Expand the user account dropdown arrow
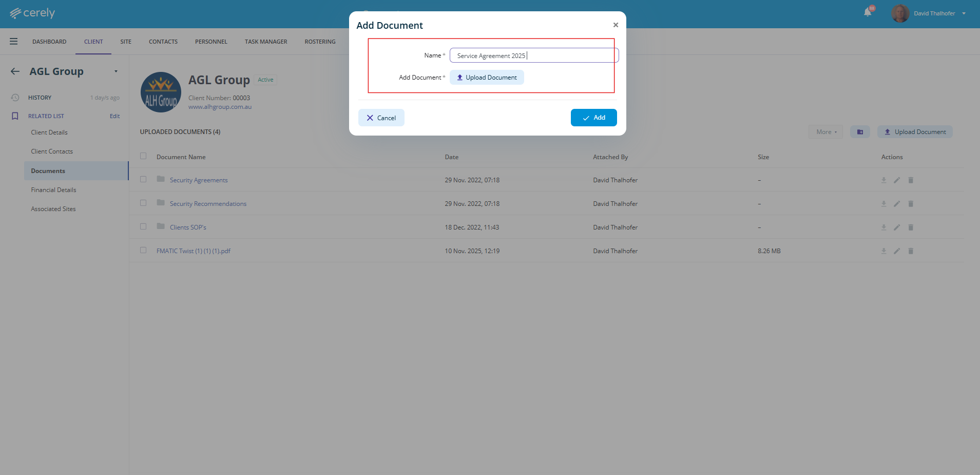980x475 pixels. coord(964,13)
